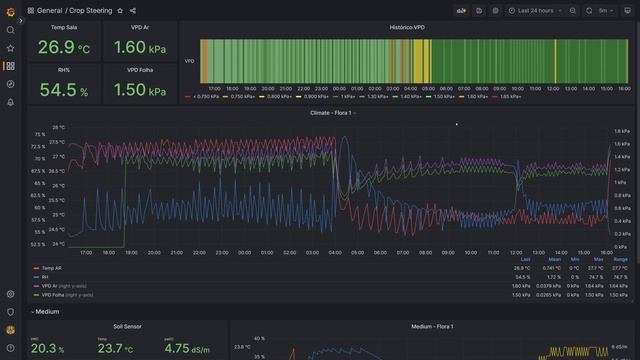Open the sidebar Search icon

[x=11, y=30]
